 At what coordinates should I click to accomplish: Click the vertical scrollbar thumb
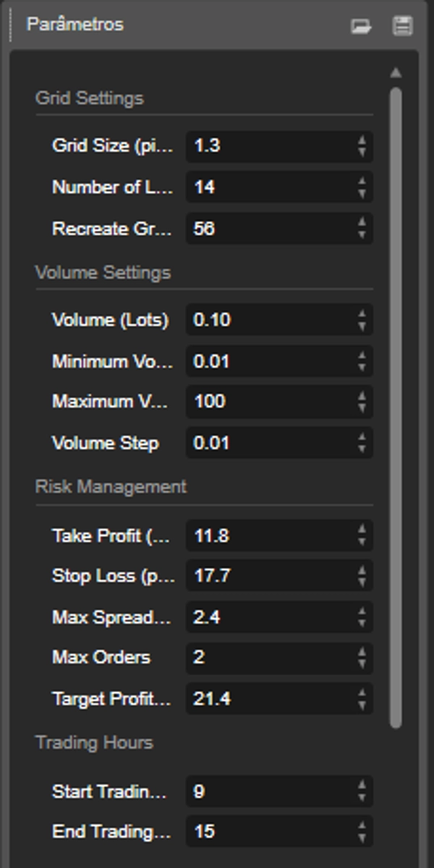395,405
